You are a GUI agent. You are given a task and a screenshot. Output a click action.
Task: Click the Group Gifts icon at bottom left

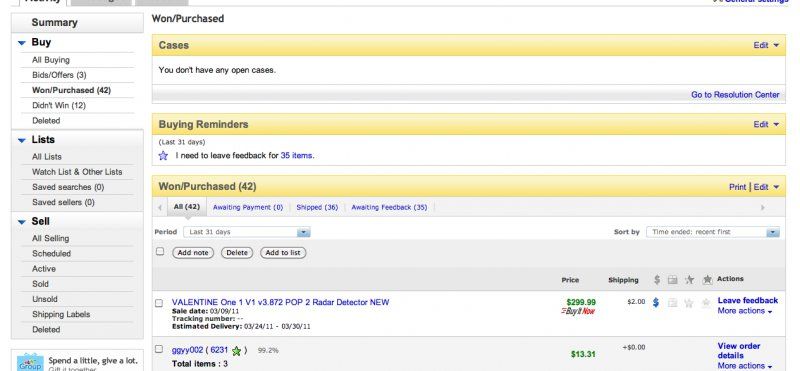[30, 362]
